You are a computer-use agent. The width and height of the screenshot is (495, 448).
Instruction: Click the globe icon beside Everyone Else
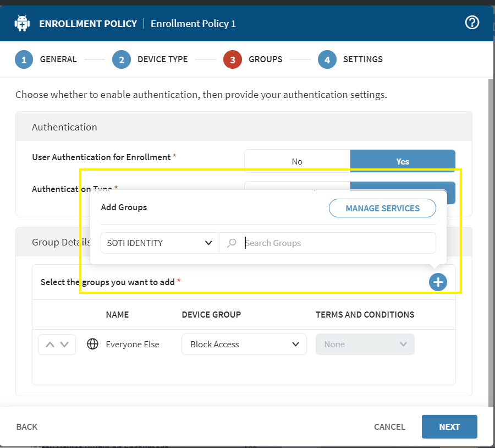pos(93,344)
